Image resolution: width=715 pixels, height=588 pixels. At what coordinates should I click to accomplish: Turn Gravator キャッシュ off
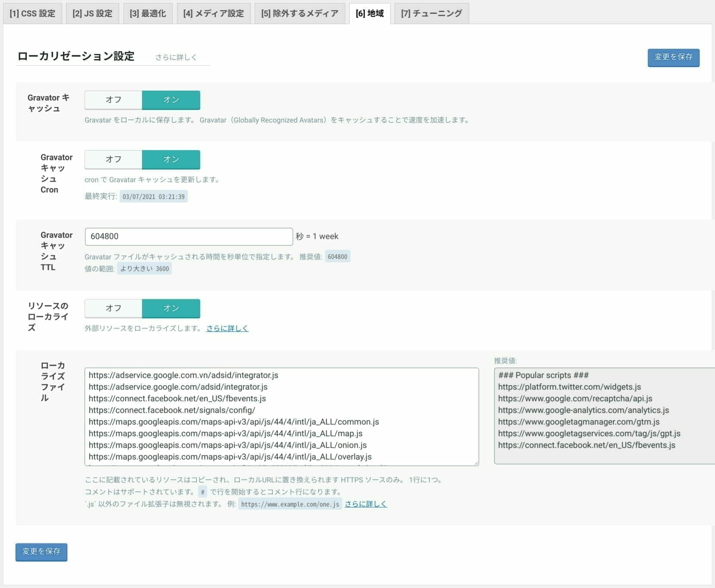113,100
